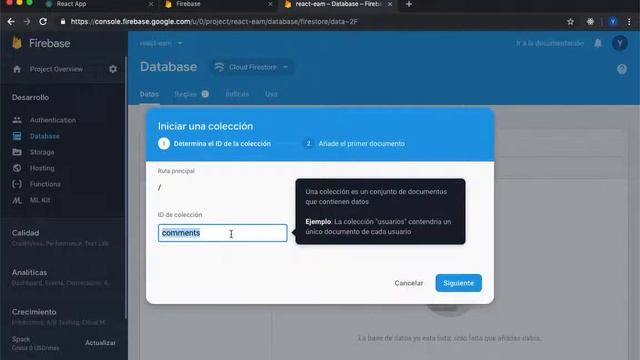Go forward in browser history

click(x=27, y=22)
